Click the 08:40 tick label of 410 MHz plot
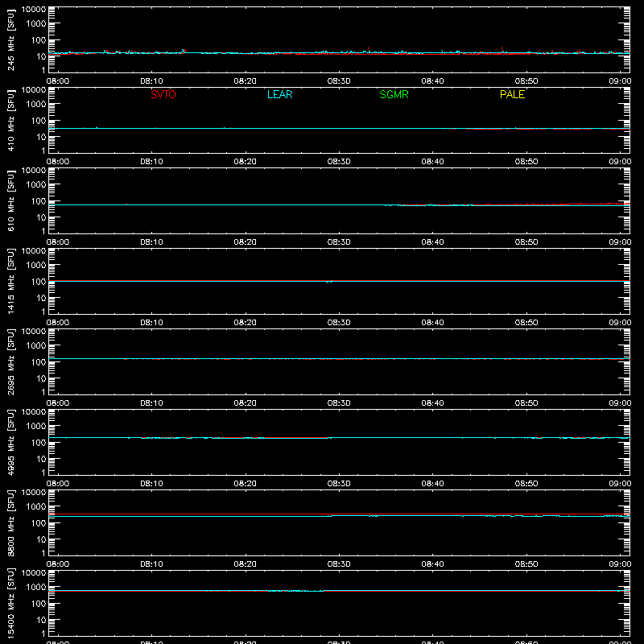Image resolution: width=644 pixels, height=644 pixels. (432, 162)
